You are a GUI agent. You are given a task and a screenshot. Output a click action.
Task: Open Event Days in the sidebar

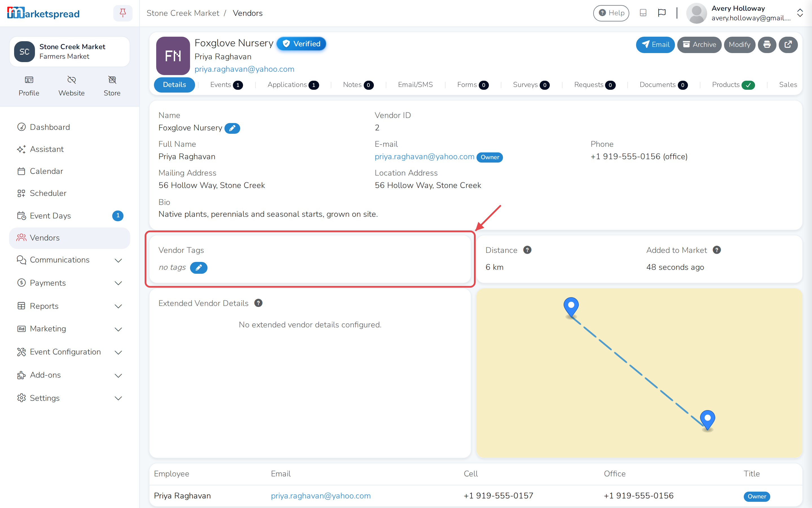pos(70,216)
